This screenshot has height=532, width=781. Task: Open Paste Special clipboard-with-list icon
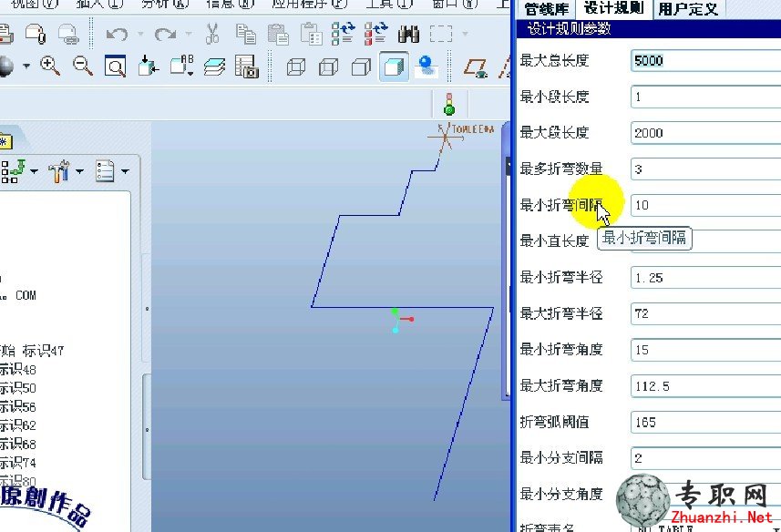coord(312,34)
